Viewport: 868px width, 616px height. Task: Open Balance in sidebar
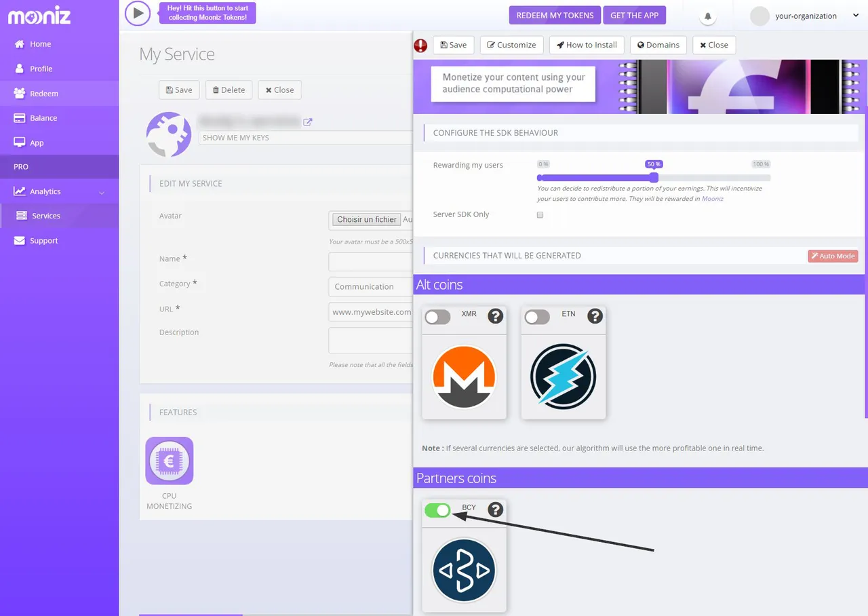click(59, 118)
